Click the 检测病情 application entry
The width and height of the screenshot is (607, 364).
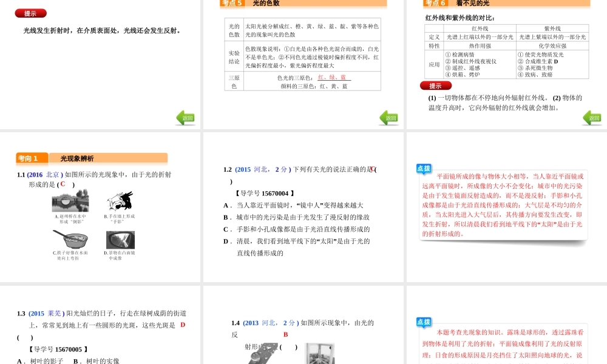pos(460,55)
